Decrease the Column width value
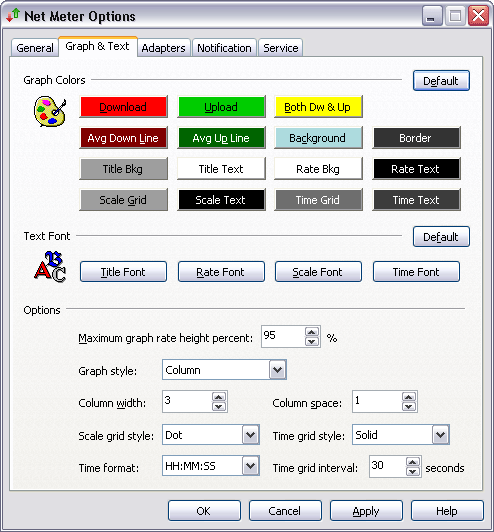Screen dimensions: 494x532 [219, 406]
